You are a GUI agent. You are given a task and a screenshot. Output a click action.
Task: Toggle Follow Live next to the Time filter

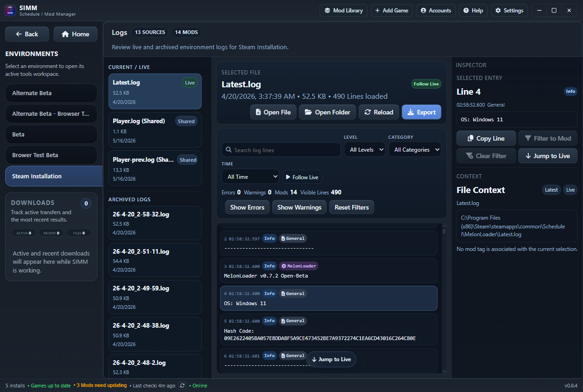[x=302, y=177]
